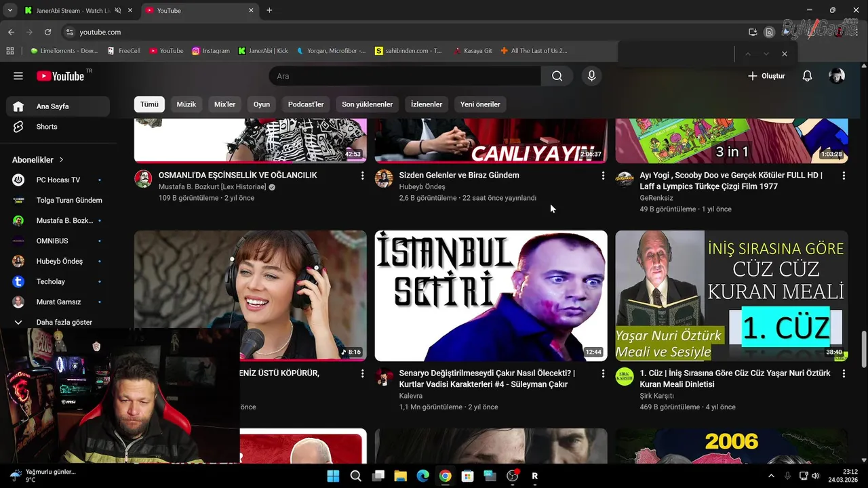Select the Mix'ler filter chip
This screenshot has width=868, height=488.
[x=225, y=104]
